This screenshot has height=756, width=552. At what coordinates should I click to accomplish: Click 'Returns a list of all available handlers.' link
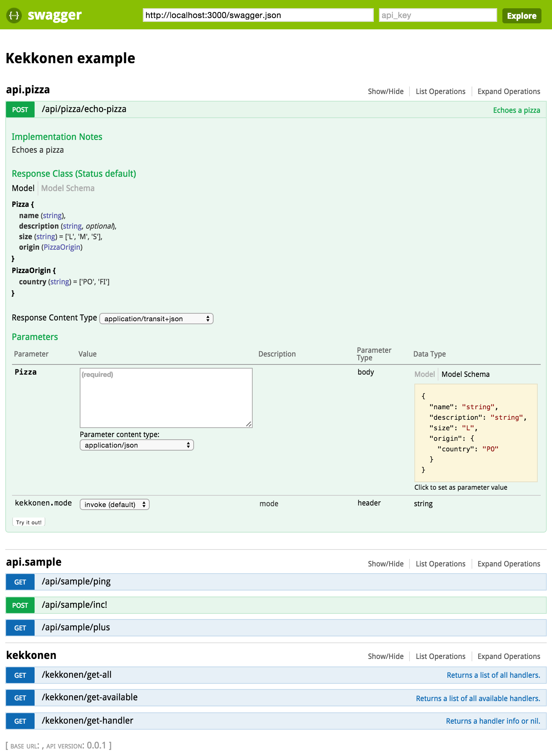(x=478, y=698)
